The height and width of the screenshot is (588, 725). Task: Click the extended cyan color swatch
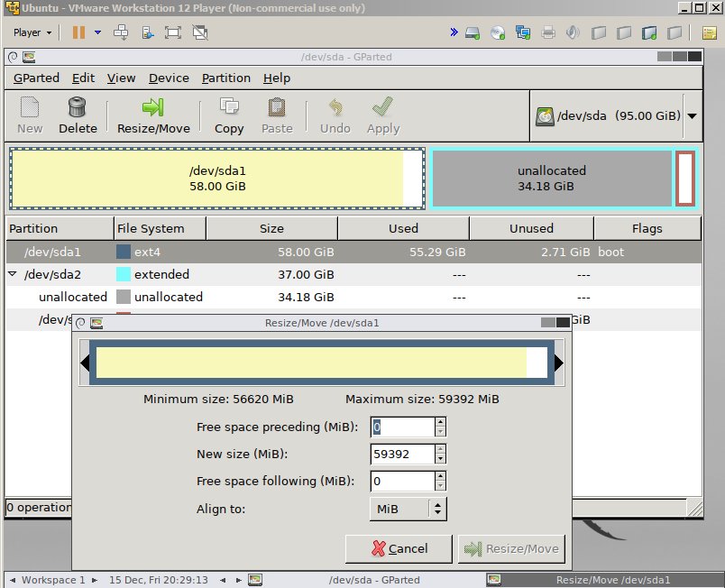click(123, 274)
